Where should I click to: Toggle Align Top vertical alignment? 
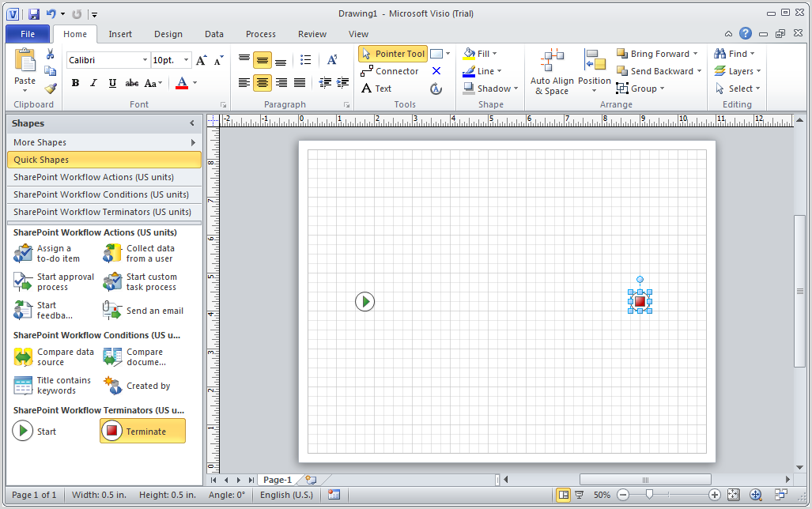244,60
